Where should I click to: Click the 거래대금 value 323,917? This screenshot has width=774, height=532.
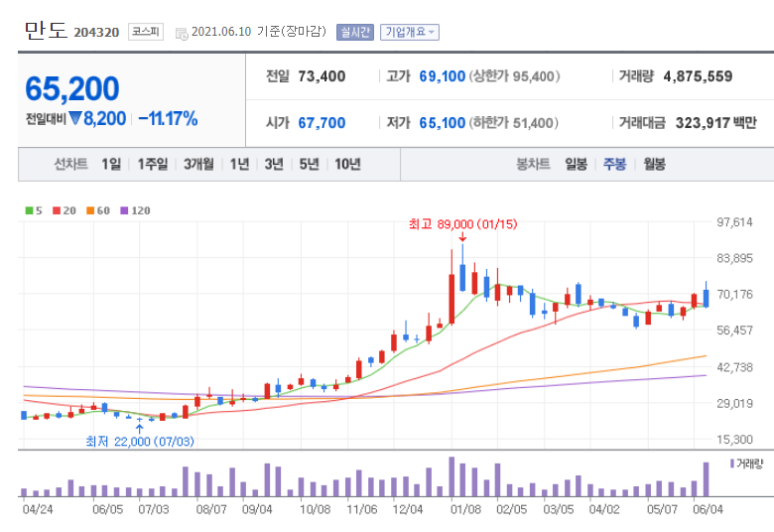click(702, 123)
